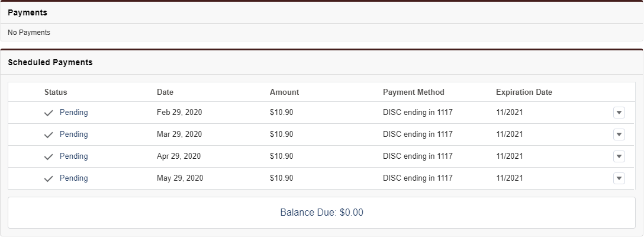Click the Payments section heading
The image size is (644, 237).
27,12
